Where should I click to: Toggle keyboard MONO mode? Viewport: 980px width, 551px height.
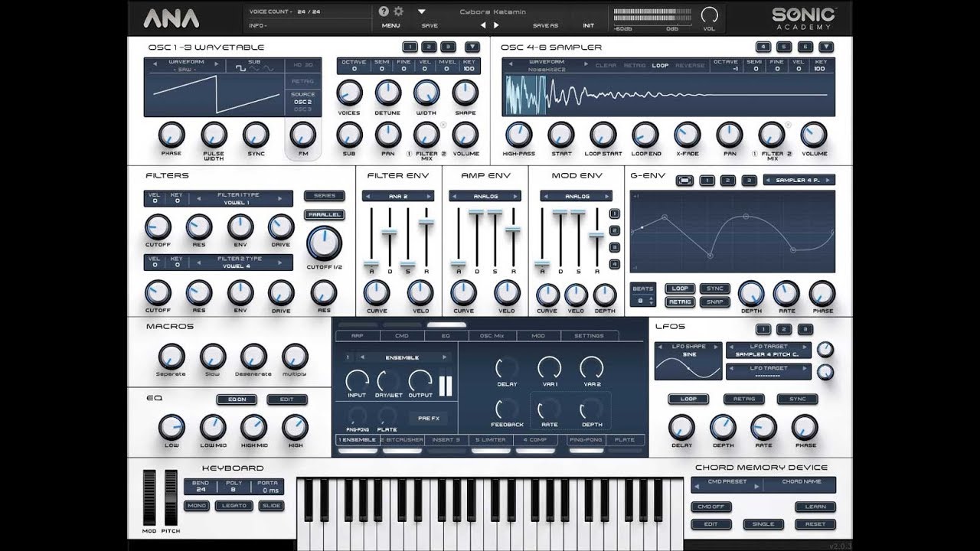click(x=195, y=506)
